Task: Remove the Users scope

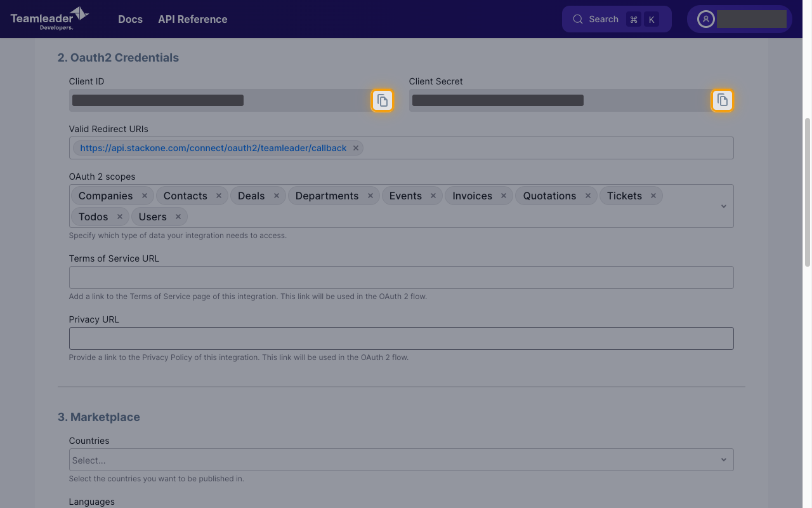Action: [x=178, y=217]
